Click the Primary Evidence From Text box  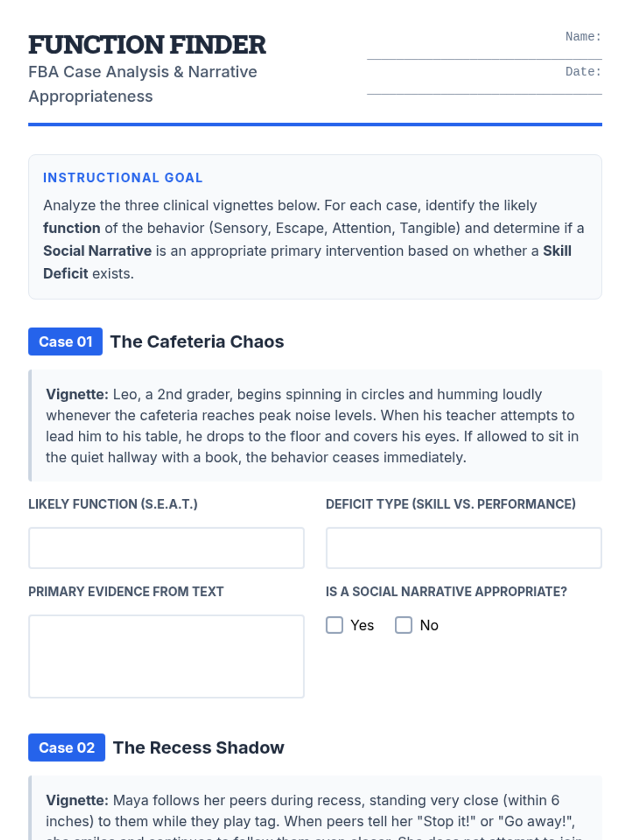[166, 656]
